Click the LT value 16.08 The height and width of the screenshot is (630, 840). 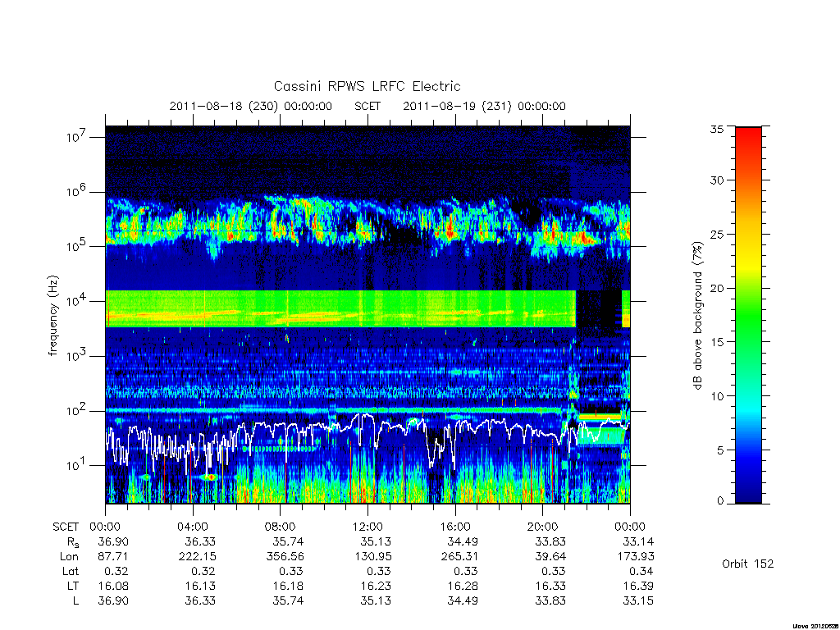tap(113, 586)
